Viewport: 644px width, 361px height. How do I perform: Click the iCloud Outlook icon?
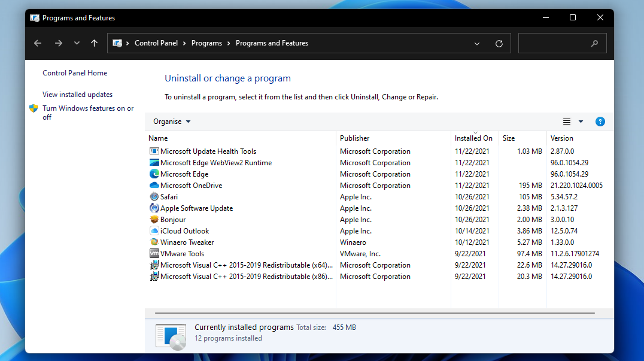point(154,231)
